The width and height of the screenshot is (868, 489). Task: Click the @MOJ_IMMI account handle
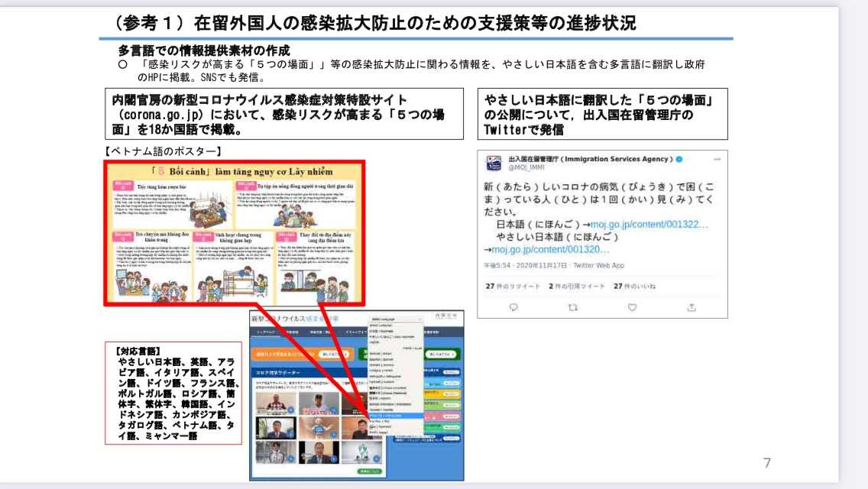point(526,168)
